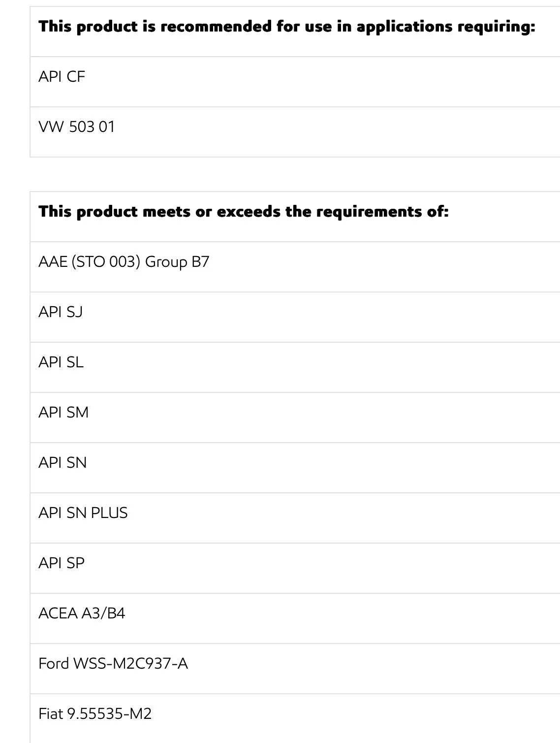Viewport: 560px width, 743px height.
Task: Select the VW 503 01 entry
Action: 77,127
